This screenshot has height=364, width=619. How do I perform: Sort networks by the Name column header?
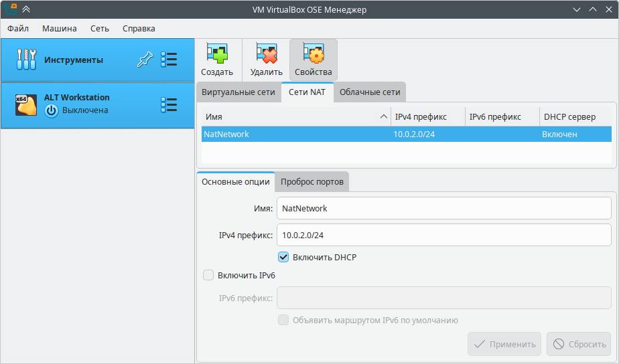click(x=295, y=116)
